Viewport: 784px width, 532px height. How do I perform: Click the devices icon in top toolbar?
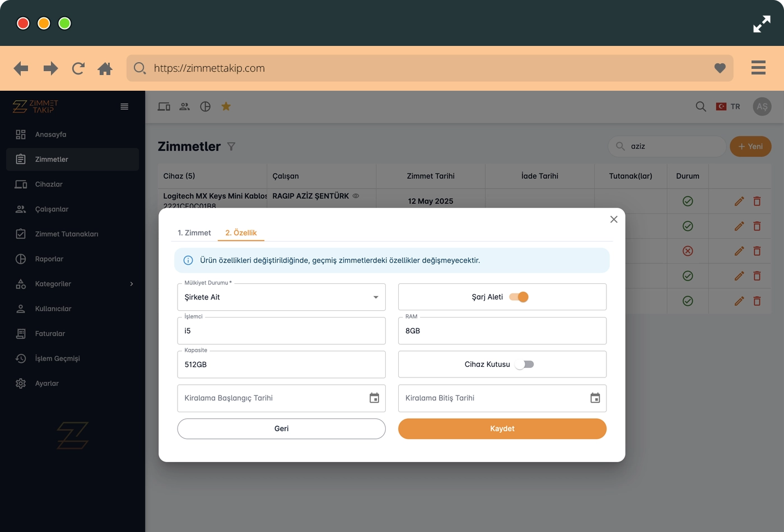coord(164,106)
